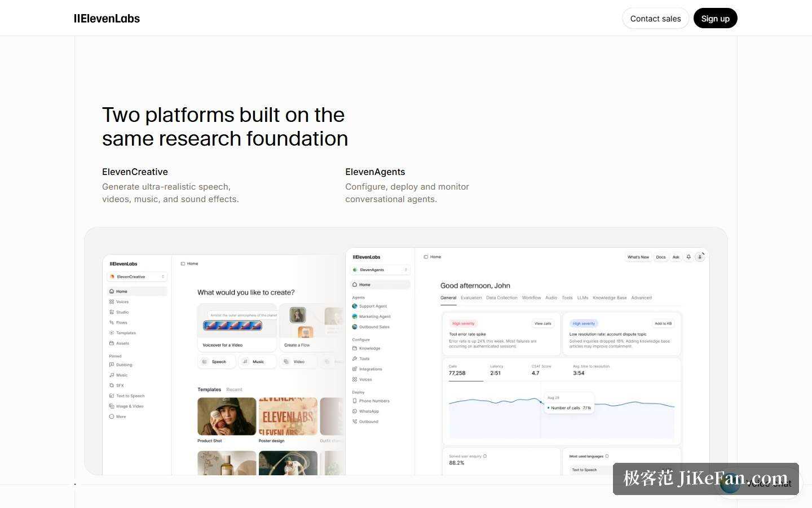
Task: Click the notification bell icon in ElevenAgents header
Action: tap(689, 257)
